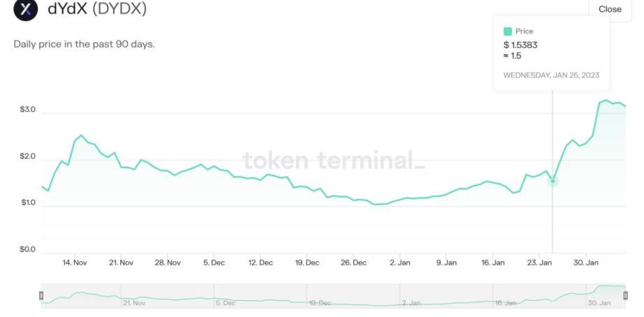Click the 30. Jan x-axis label
Viewport: 644px width, 317px height.
pos(585,263)
